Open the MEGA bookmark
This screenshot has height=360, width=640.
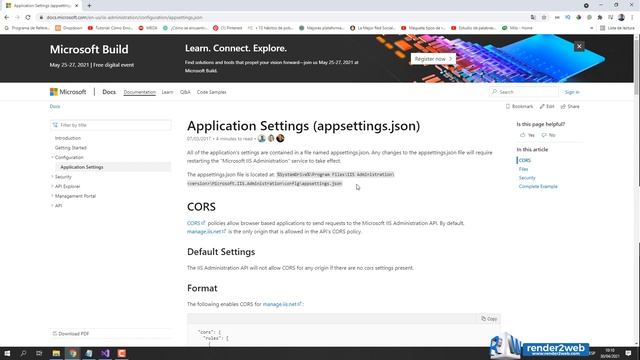tap(148, 28)
